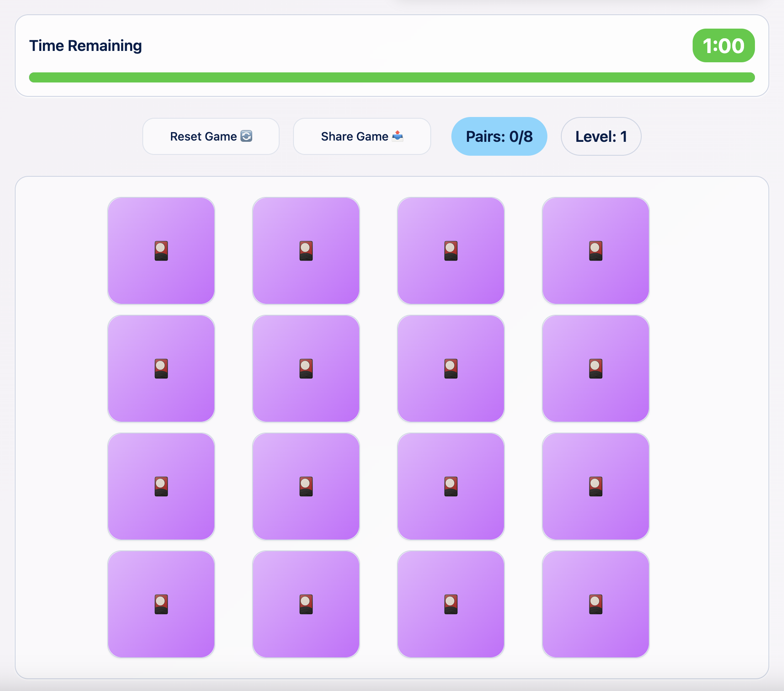Click the Reset Game button
The width and height of the screenshot is (784, 691).
point(211,136)
